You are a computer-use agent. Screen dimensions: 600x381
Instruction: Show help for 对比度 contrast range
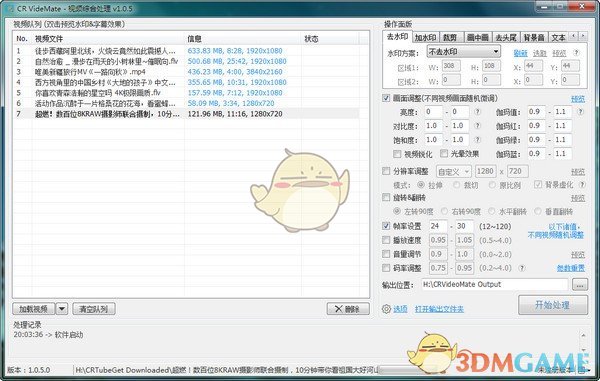(x=477, y=126)
